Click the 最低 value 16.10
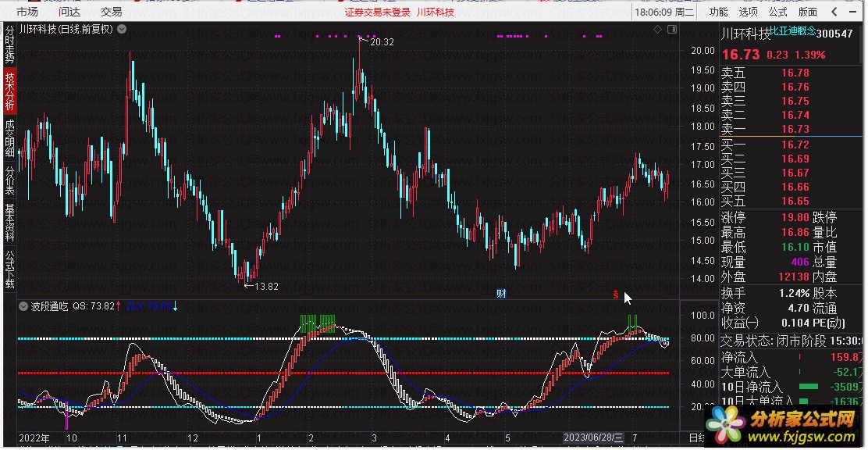 795,247
